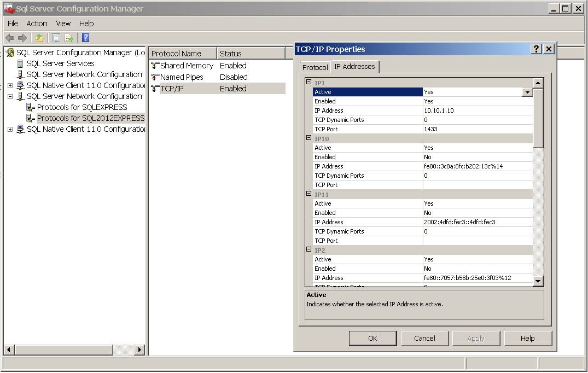Select Protocols for SQLEXPRESS tree item

82,107
